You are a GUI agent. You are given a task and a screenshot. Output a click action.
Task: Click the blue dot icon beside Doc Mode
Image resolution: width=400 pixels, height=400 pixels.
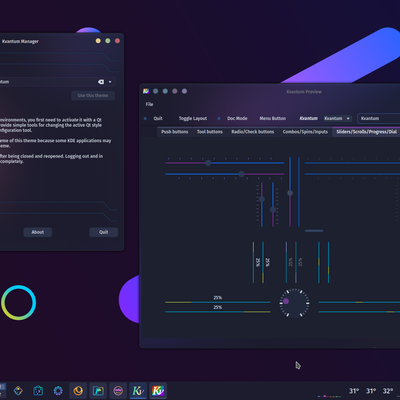[219, 118]
